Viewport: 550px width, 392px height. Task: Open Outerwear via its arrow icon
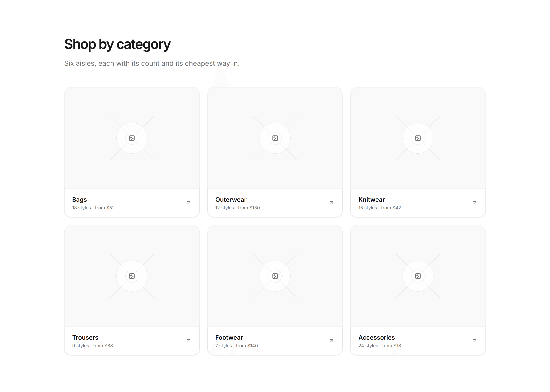332,203
